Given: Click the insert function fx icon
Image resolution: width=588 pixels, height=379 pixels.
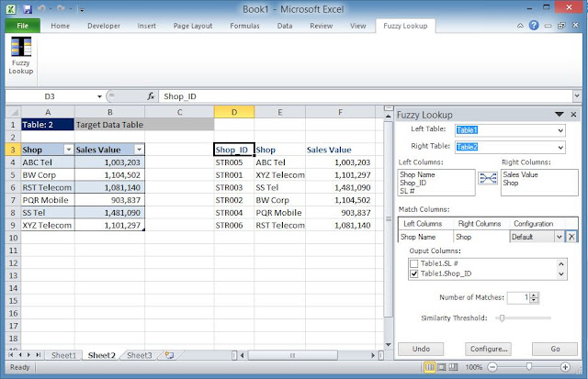Looking at the screenshot, I should coord(151,96).
